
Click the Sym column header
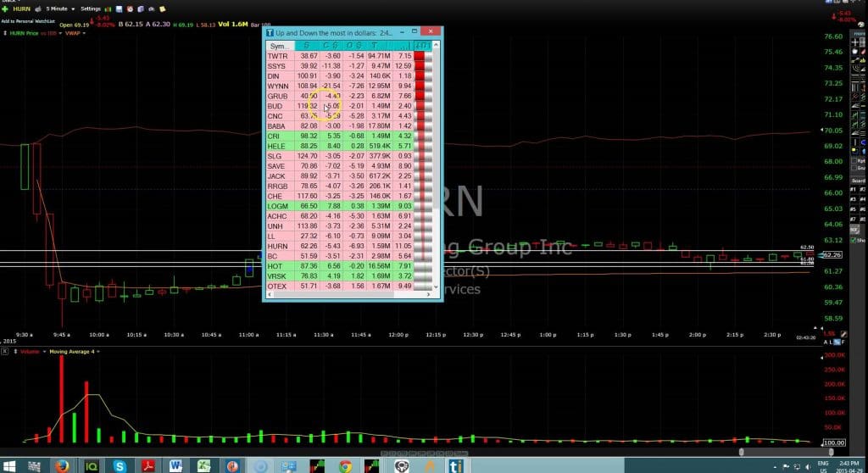point(280,46)
